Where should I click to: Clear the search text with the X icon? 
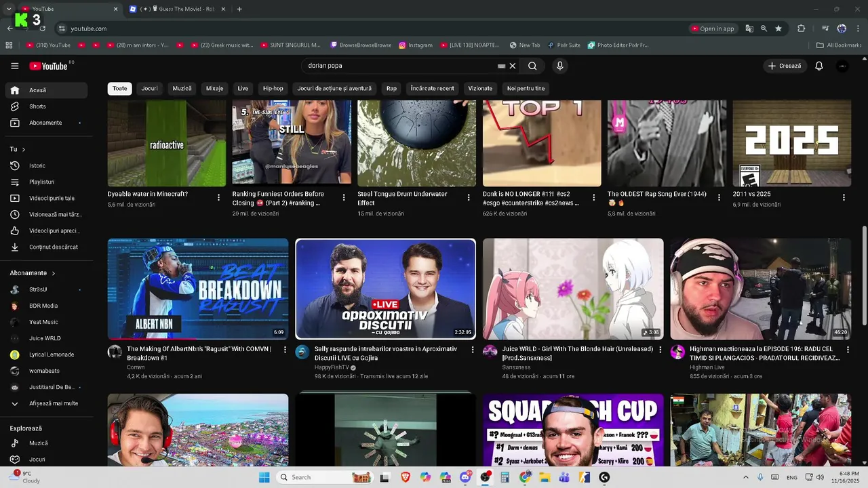point(513,66)
